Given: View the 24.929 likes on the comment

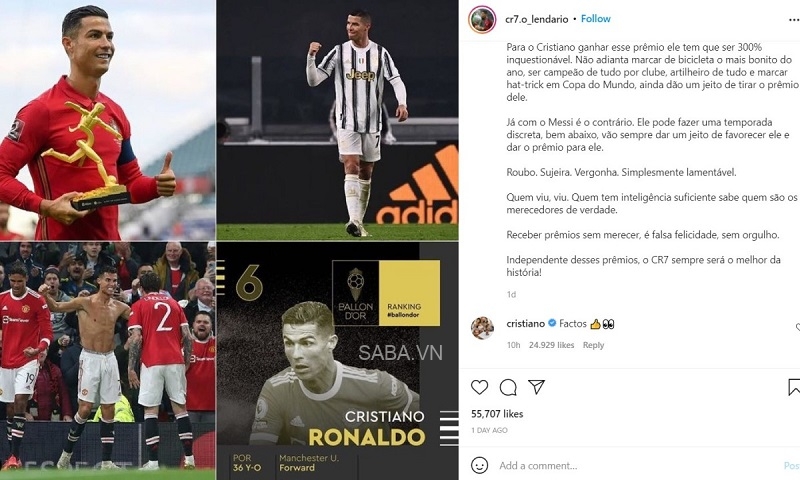Looking at the screenshot, I should (552, 345).
